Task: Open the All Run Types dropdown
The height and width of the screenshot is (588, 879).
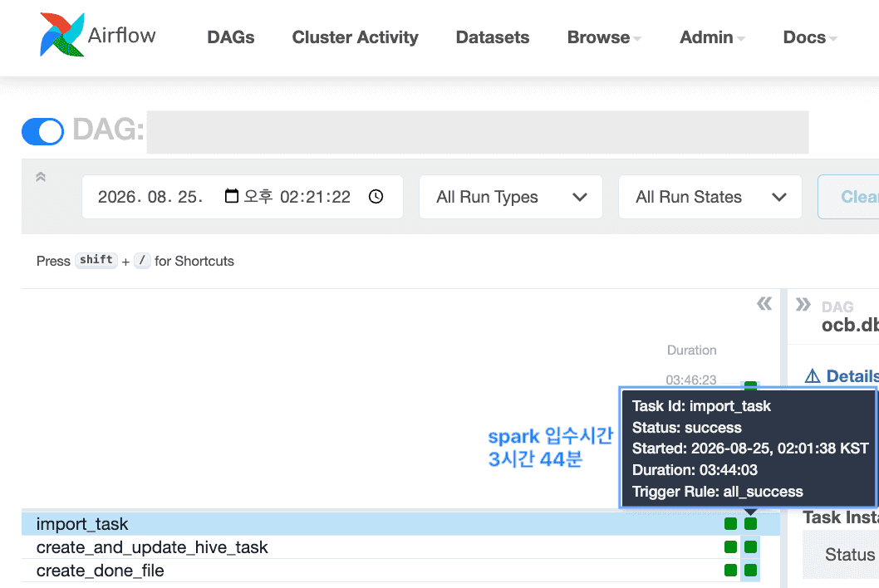Action: click(511, 197)
